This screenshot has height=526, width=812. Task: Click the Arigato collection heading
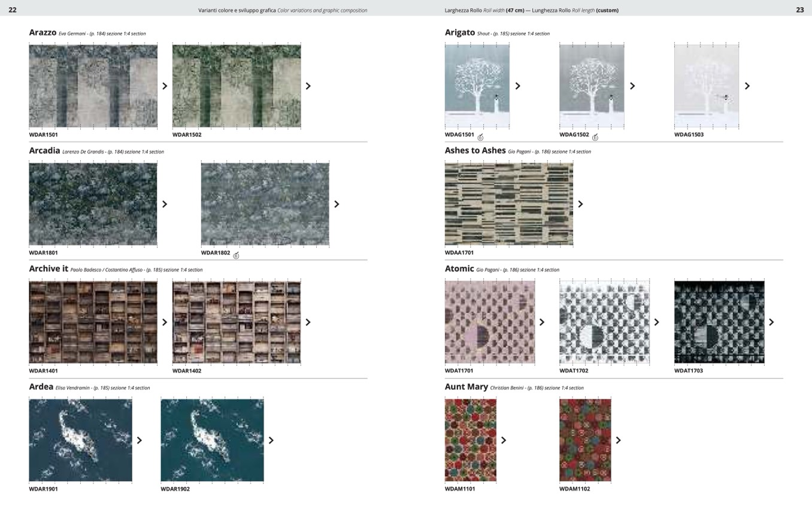459,32
